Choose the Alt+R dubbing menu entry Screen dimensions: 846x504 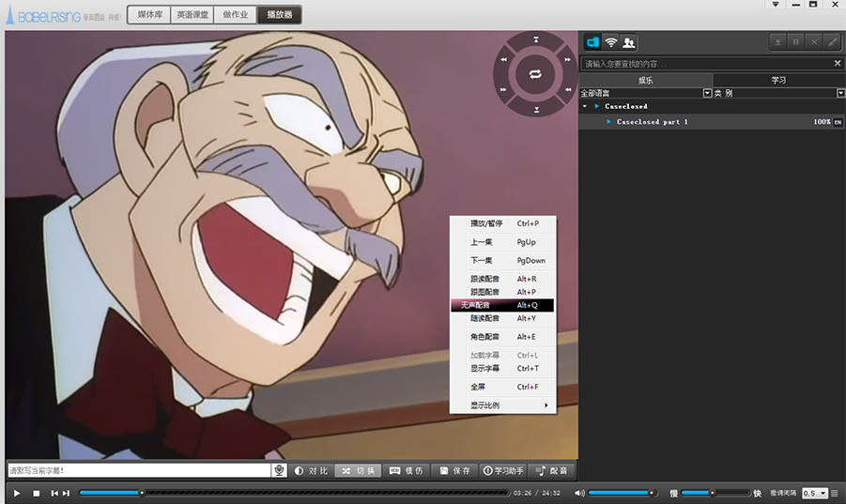pos(502,279)
